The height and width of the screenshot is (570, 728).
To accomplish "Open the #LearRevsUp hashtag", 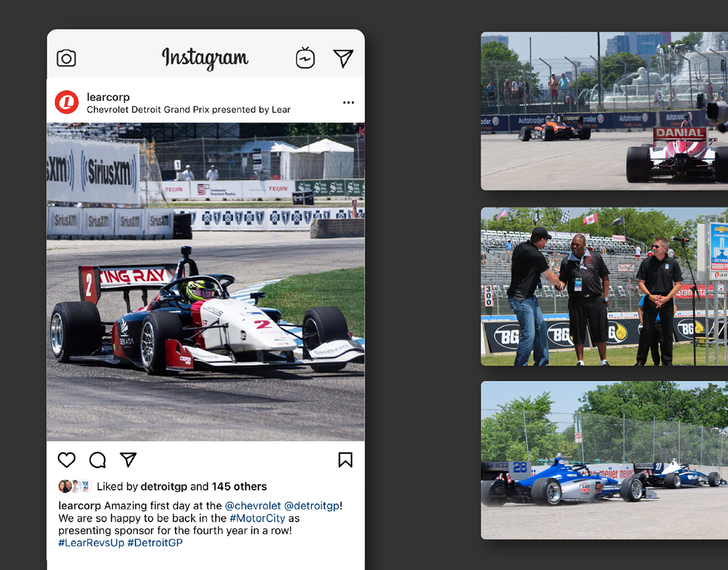I will [91, 542].
